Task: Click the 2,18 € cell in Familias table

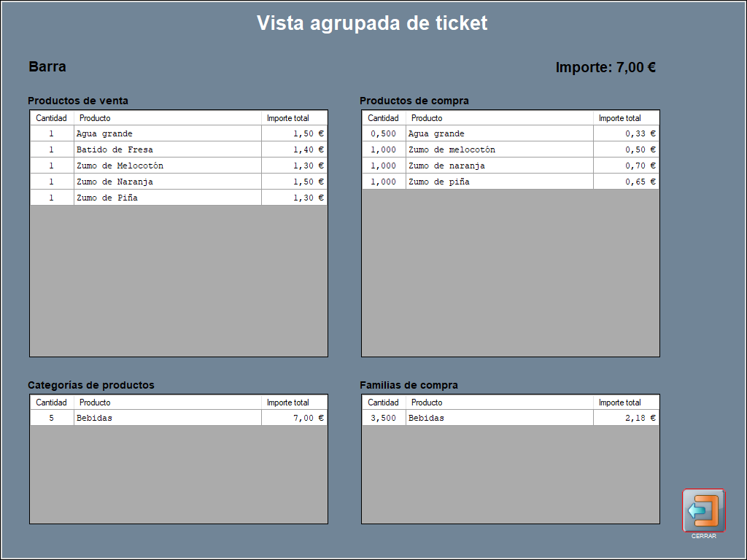Action: point(626,418)
